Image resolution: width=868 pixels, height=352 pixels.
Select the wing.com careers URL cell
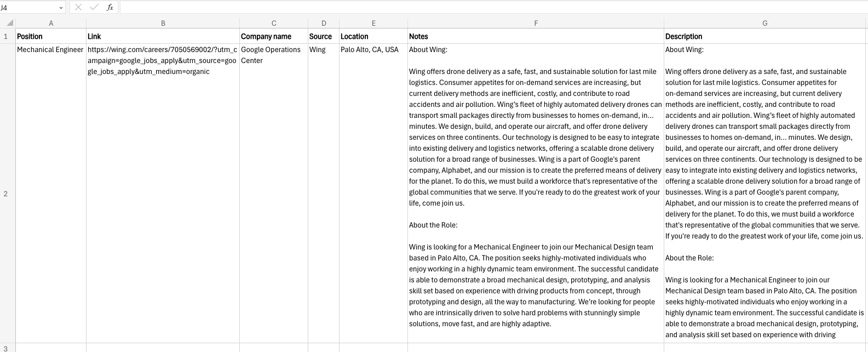tap(163, 194)
